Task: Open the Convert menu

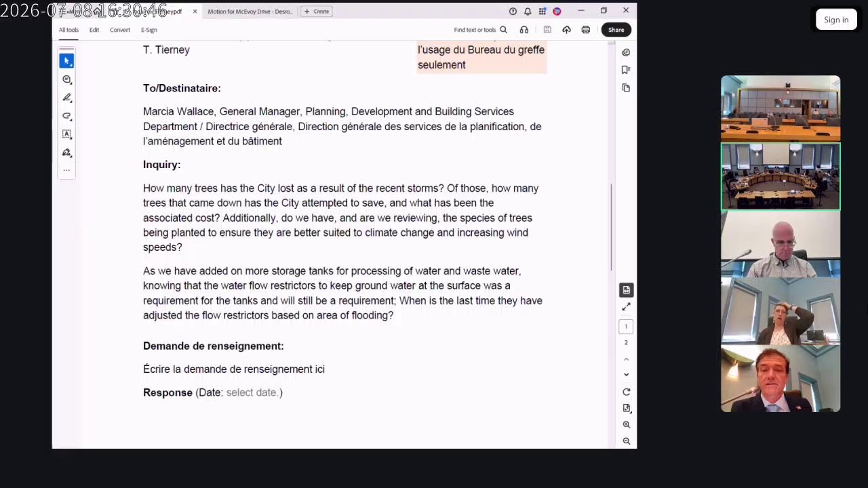Action: (120, 30)
